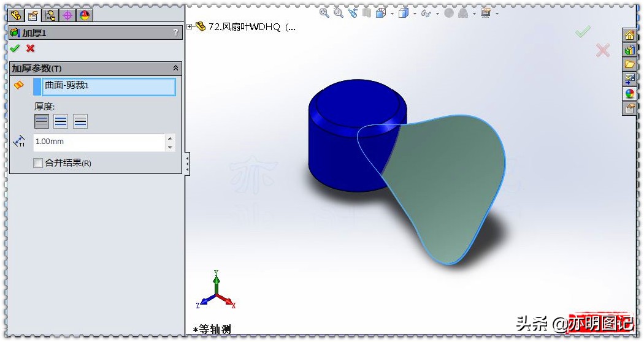Open the DimXpertManager tab
The height and width of the screenshot is (342, 644).
[67, 15]
